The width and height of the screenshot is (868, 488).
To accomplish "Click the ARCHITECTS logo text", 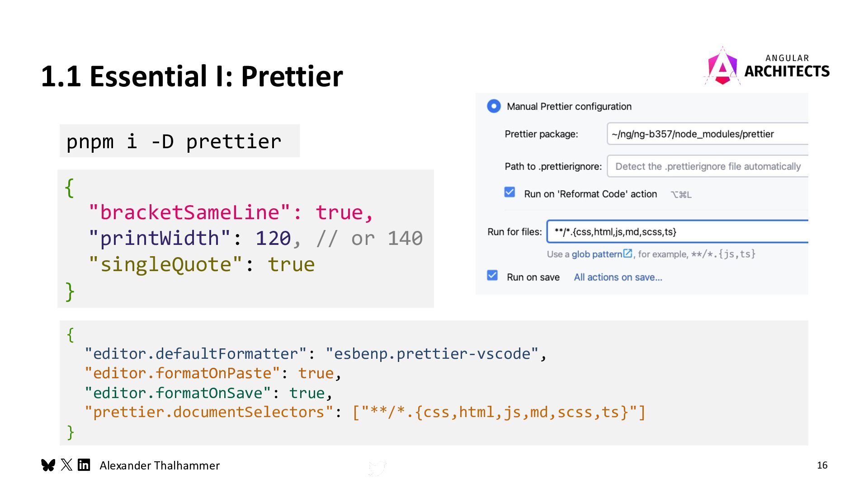I will [x=787, y=71].
